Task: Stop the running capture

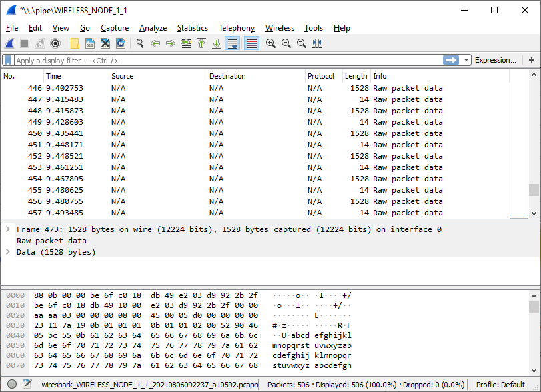Action: pos(25,43)
